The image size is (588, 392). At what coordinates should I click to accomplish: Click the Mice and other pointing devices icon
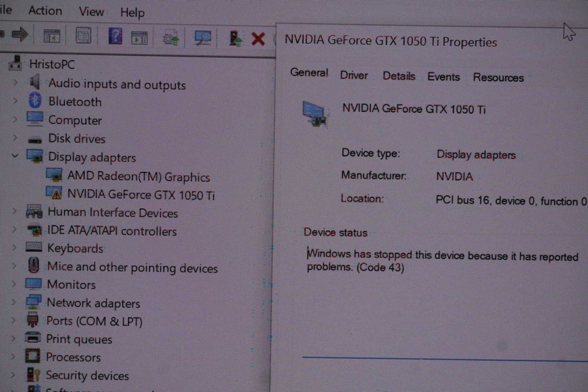33,265
